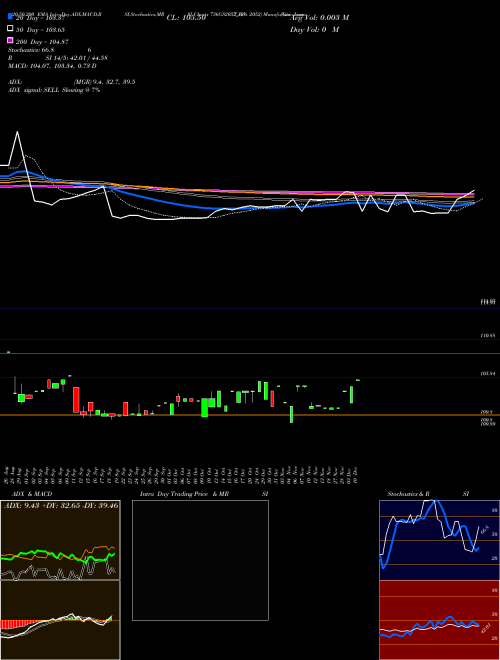
Task: Open the blue Stochastics chart panel
Action: tap(439, 540)
